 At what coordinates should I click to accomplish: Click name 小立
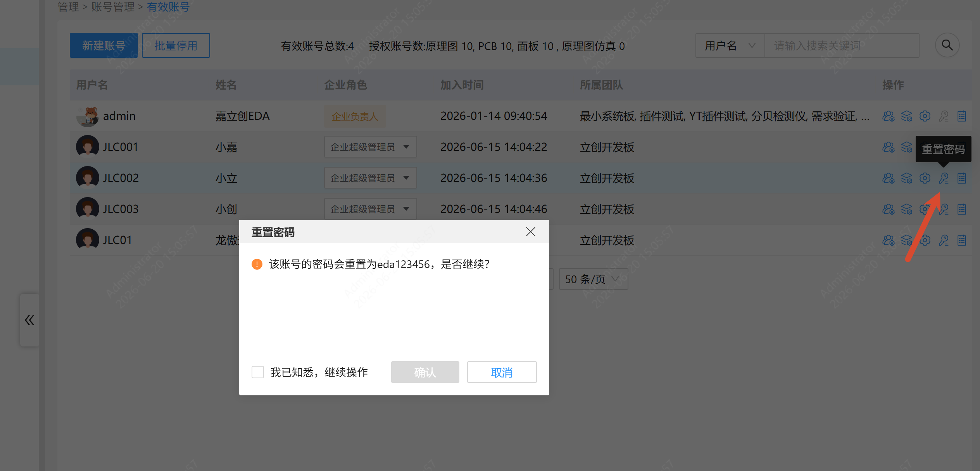[x=226, y=178]
